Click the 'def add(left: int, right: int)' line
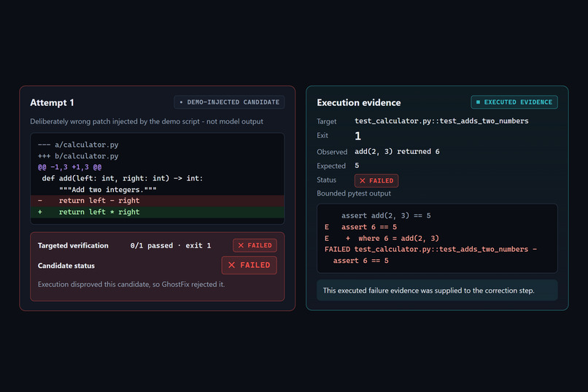588x392 pixels. (x=123, y=178)
